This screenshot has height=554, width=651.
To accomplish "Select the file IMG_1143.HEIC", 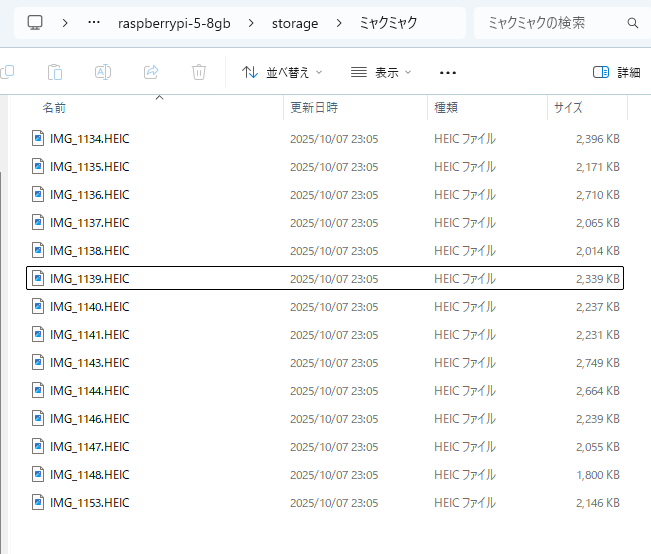I will (x=89, y=362).
